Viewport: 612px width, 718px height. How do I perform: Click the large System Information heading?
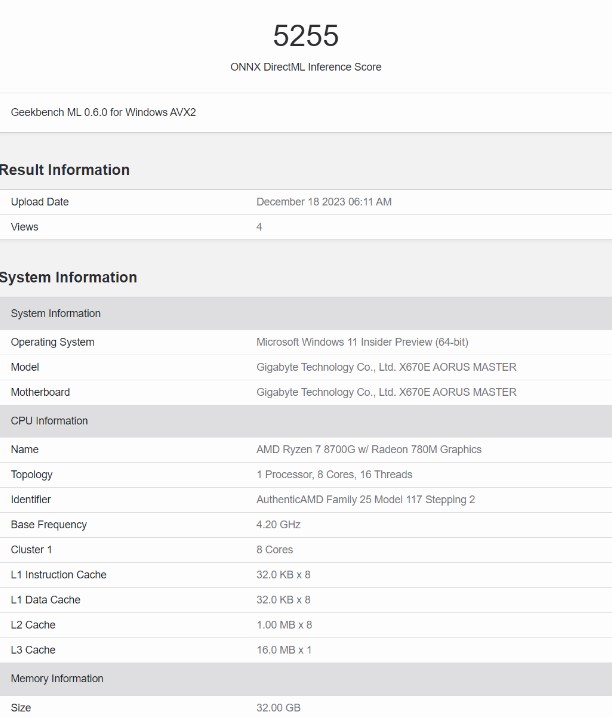click(68, 277)
